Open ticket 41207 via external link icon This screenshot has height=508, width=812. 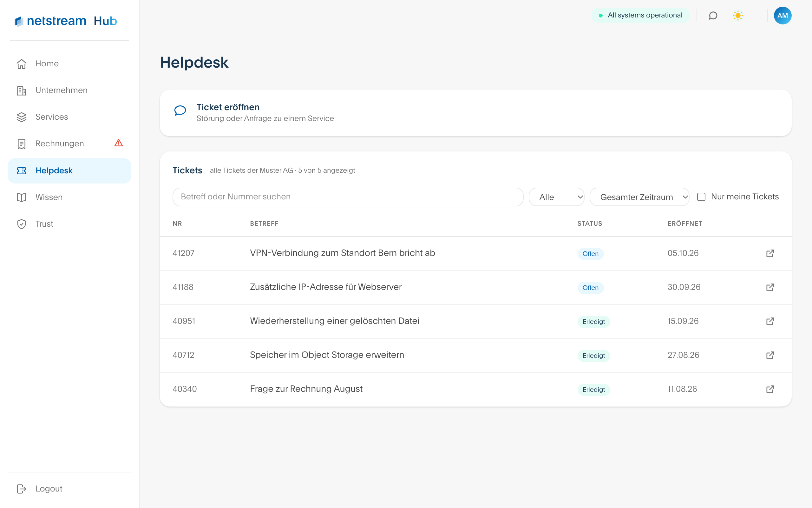coord(770,253)
